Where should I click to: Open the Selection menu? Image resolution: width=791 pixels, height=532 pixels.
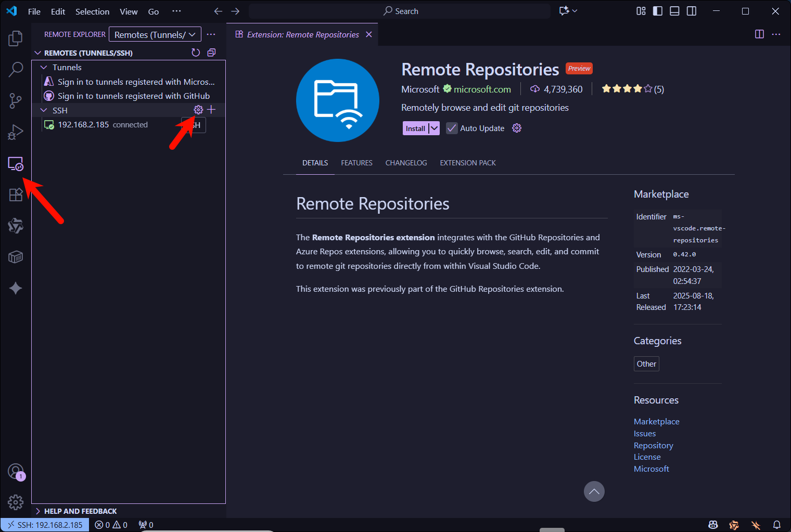pyautogui.click(x=92, y=11)
